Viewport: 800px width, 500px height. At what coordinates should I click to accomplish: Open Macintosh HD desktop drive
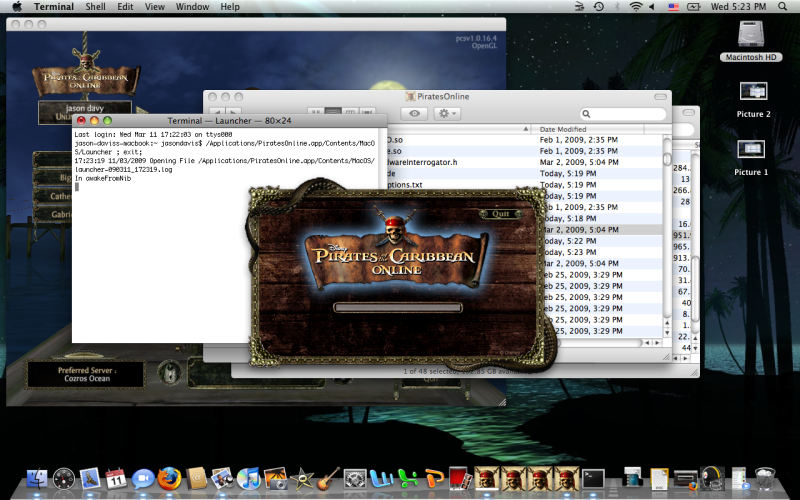(751, 41)
